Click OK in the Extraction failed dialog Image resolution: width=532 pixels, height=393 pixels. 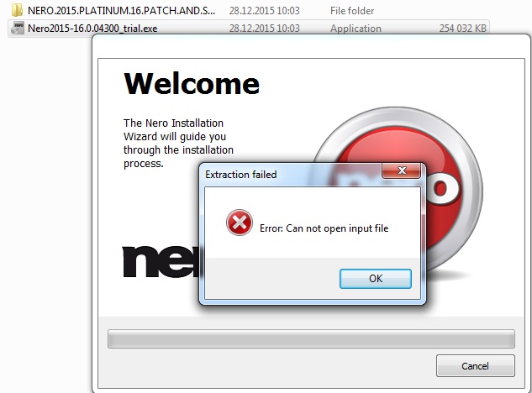(376, 279)
